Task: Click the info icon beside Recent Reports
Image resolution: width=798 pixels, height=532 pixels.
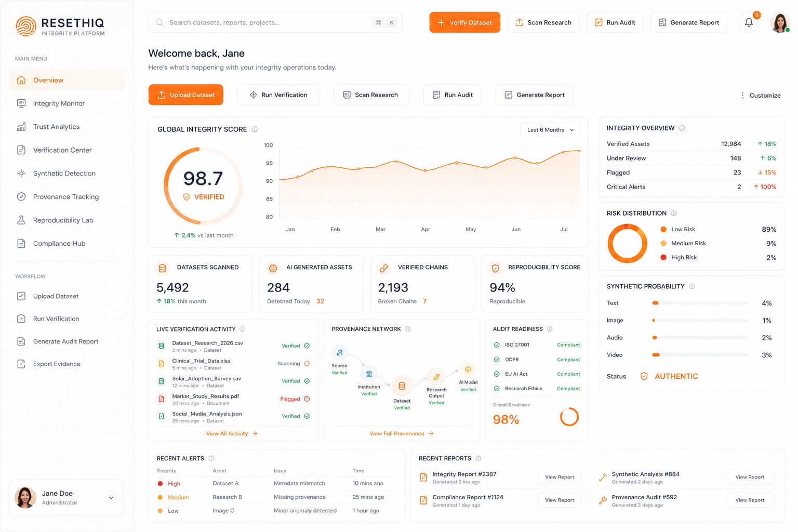Action: [478, 458]
